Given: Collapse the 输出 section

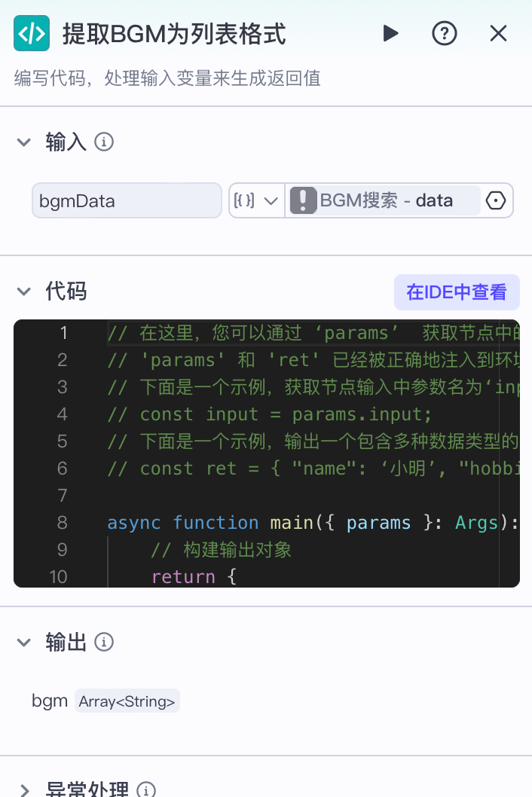Looking at the screenshot, I should click(23, 642).
